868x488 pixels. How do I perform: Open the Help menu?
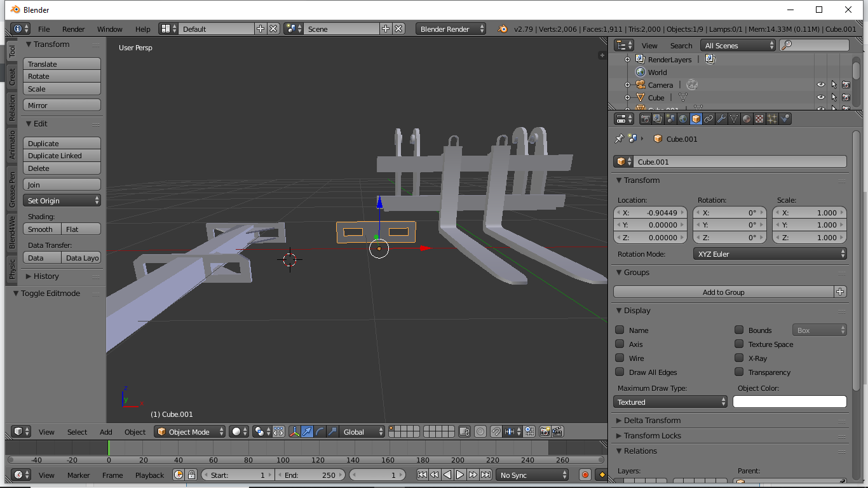pos(143,29)
